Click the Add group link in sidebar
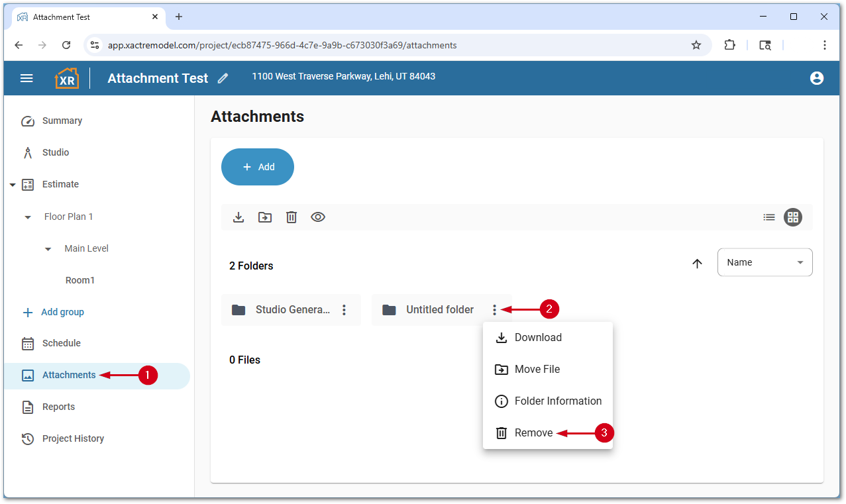846x504 pixels. pos(62,312)
